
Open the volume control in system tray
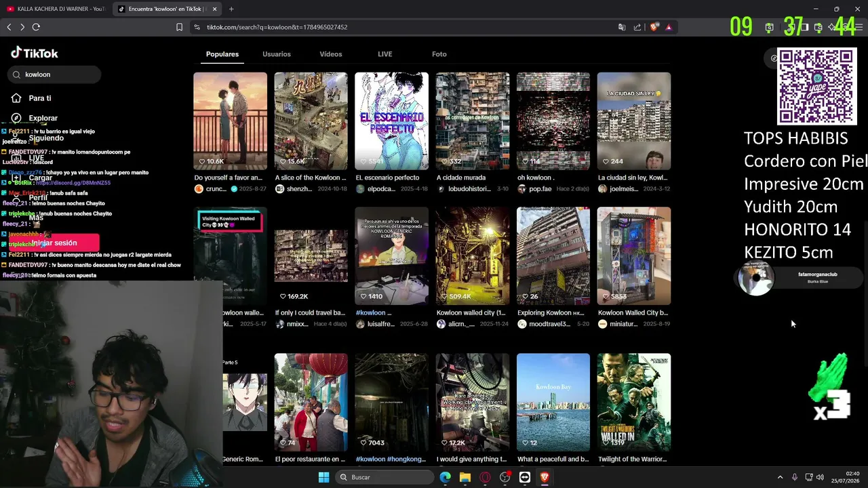tap(820, 477)
